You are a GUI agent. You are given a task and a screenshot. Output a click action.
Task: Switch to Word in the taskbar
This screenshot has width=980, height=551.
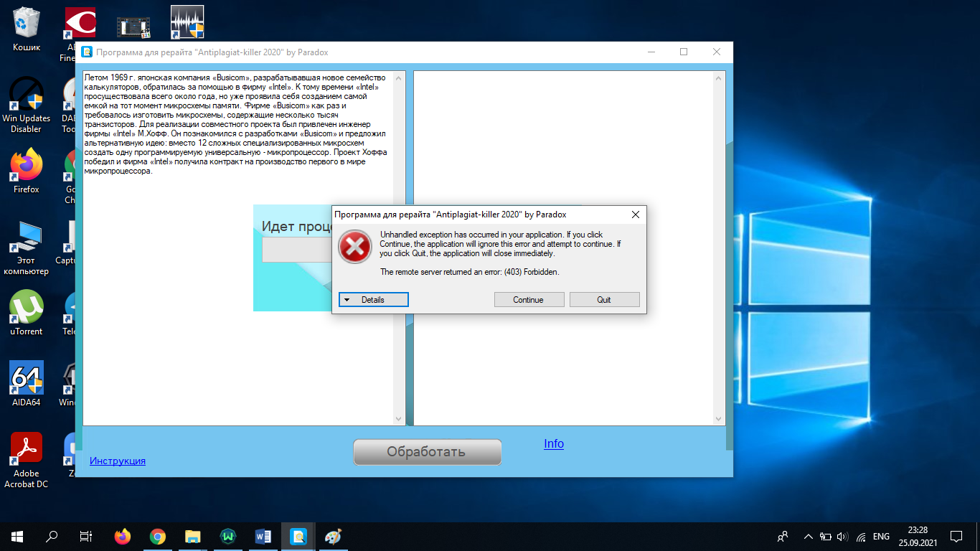click(263, 536)
